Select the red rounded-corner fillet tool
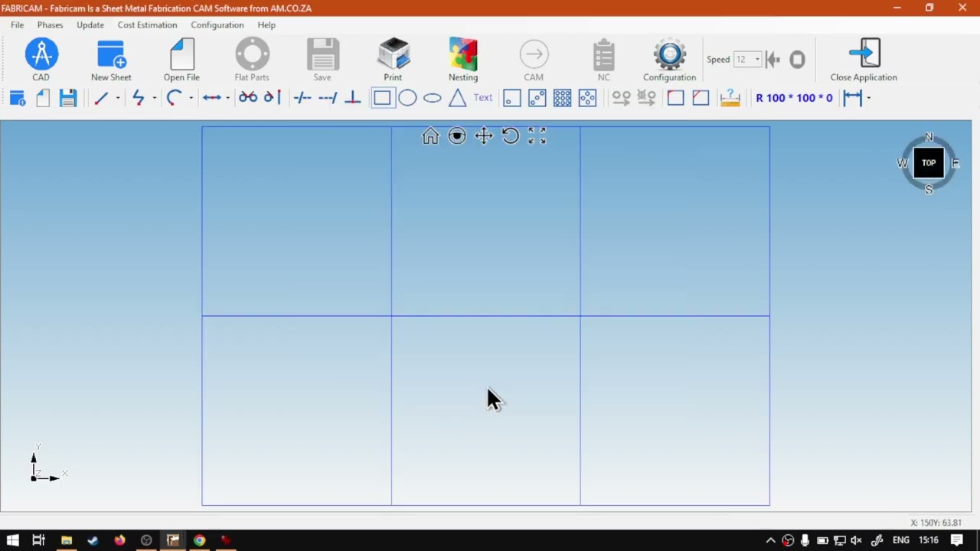The width and height of the screenshot is (980, 551). (x=675, y=98)
